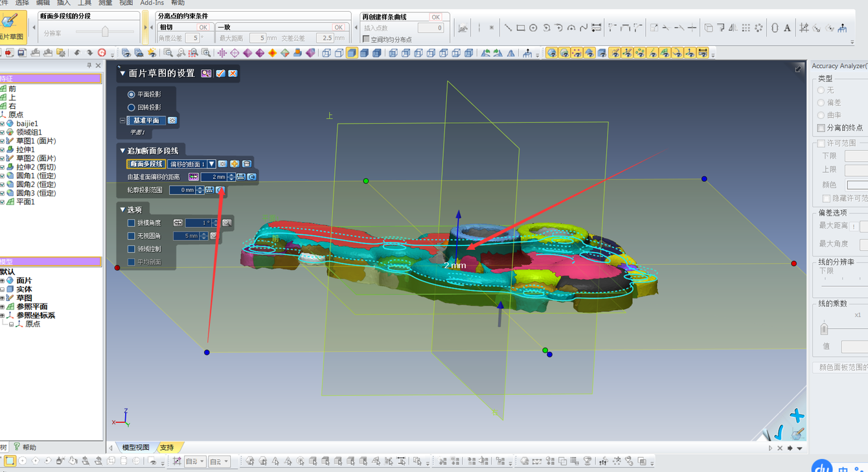Image resolution: width=868 pixels, height=472 pixels.
Task: Click the blue checkmark in viewport corner
Action: tap(779, 433)
